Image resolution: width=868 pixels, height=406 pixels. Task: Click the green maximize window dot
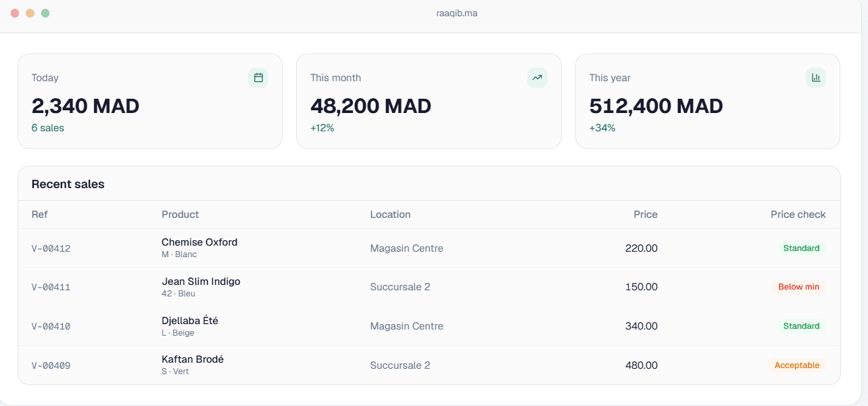pyautogui.click(x=45, y=13)
